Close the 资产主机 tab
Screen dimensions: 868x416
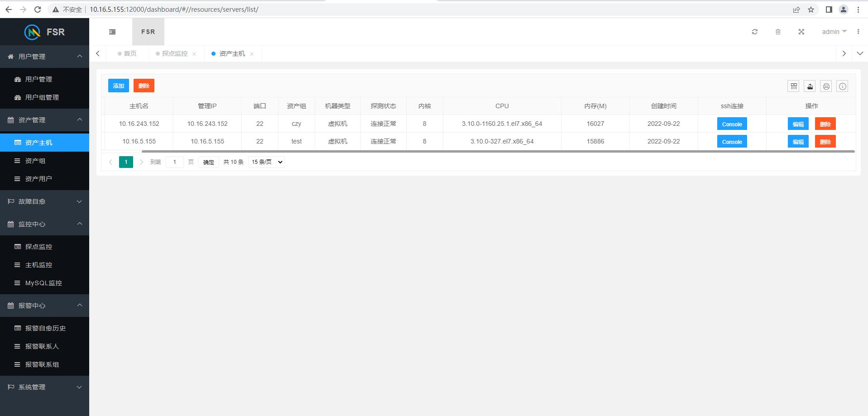coord(252,54)
